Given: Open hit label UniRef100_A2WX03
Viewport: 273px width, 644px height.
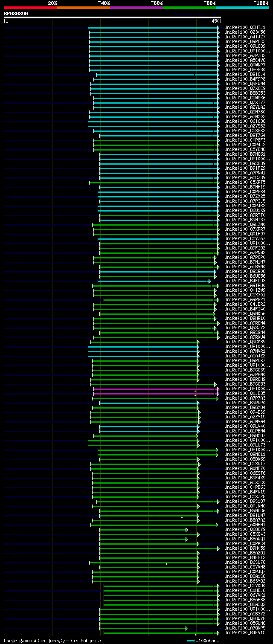Looking at the screenshot, I should pyautogui.click(x=245, y=117).
